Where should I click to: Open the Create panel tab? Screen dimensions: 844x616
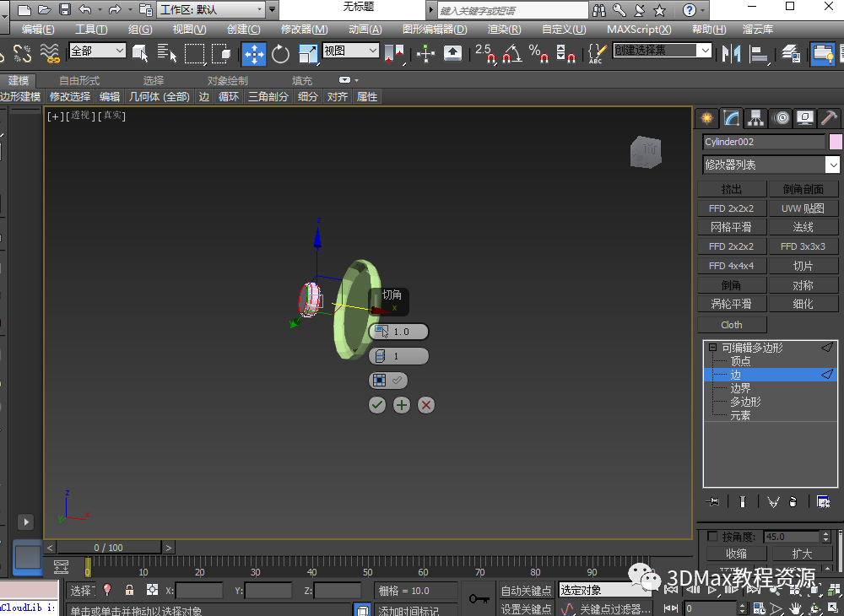pos(706,118)
